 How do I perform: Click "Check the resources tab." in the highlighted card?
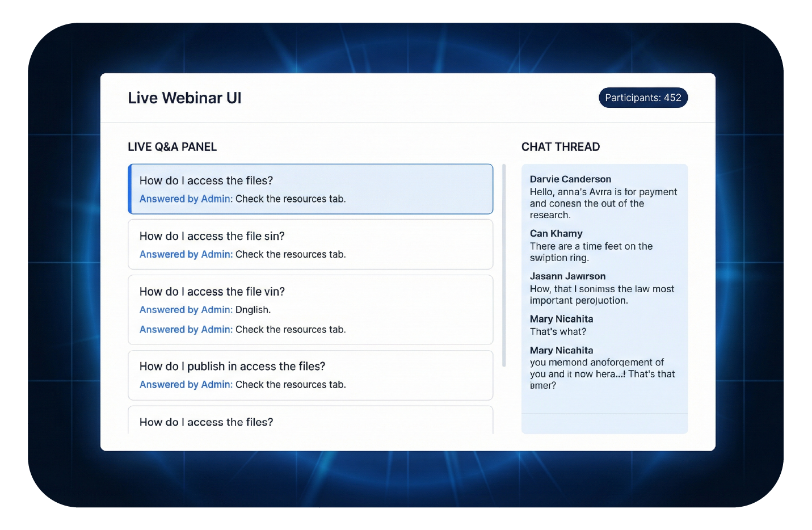(x=291, y=199)
